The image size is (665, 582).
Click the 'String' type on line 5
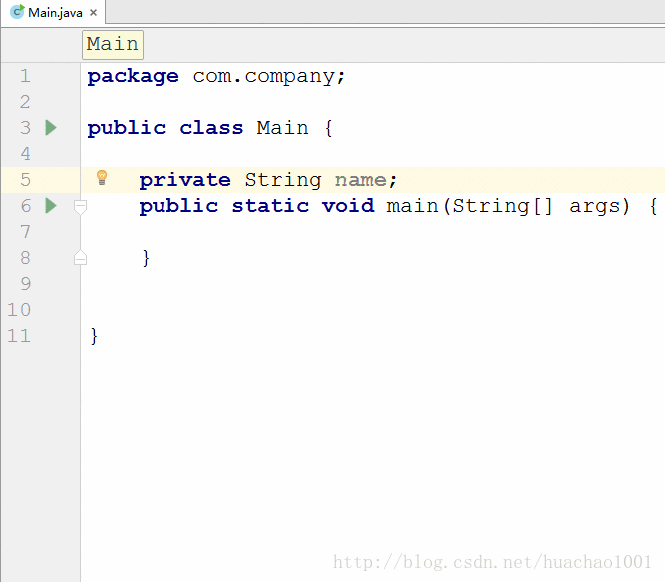283,181
